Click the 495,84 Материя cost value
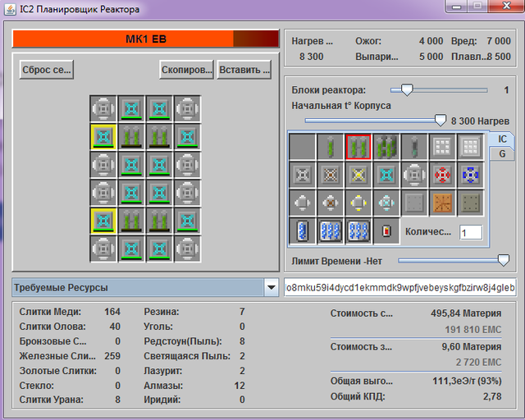The height and width of the screenshot is (420, 525). click(466, 313)
